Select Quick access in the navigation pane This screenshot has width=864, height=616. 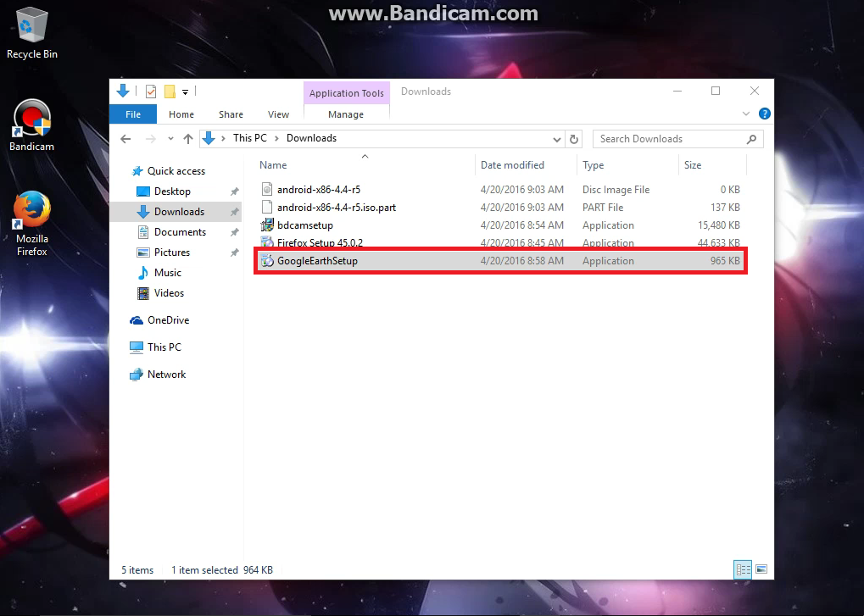pos(176,171)
